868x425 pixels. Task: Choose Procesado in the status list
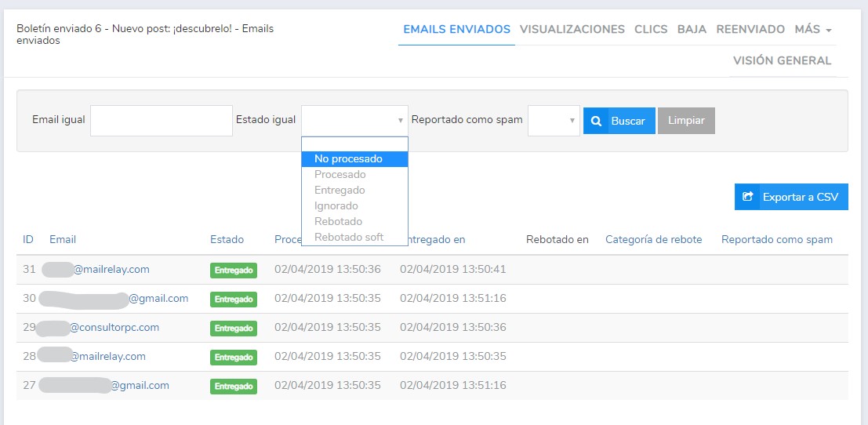point(354,174)
